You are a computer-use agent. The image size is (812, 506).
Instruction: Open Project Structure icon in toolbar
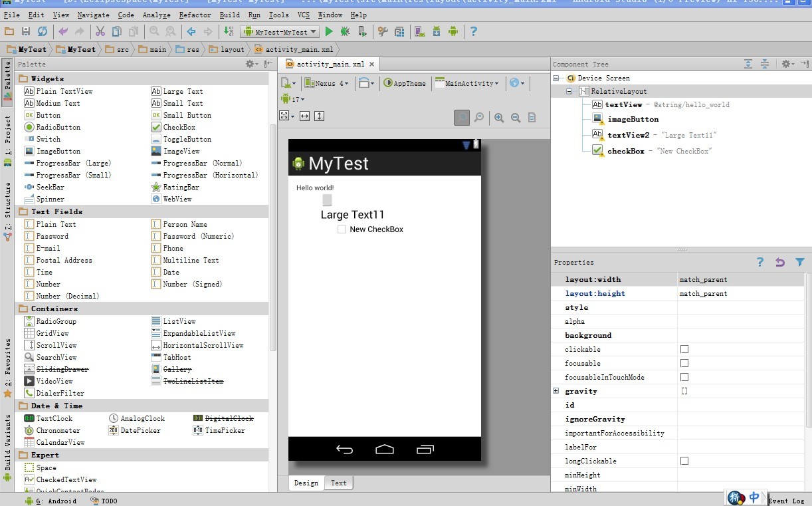(x=399, y=31)
